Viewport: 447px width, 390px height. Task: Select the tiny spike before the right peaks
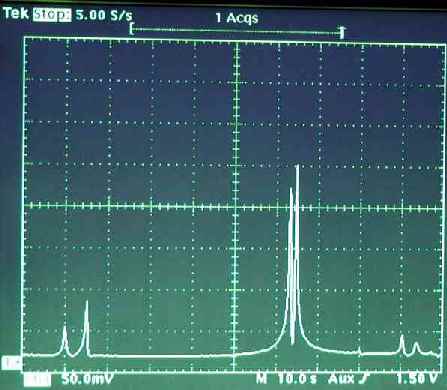(359, 349)
